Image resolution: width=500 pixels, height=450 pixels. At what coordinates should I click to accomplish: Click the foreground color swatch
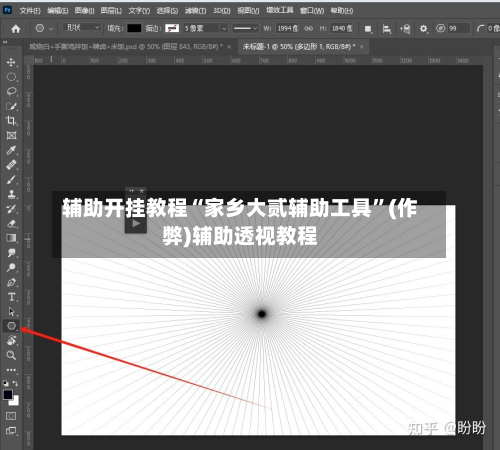[8, 395]
